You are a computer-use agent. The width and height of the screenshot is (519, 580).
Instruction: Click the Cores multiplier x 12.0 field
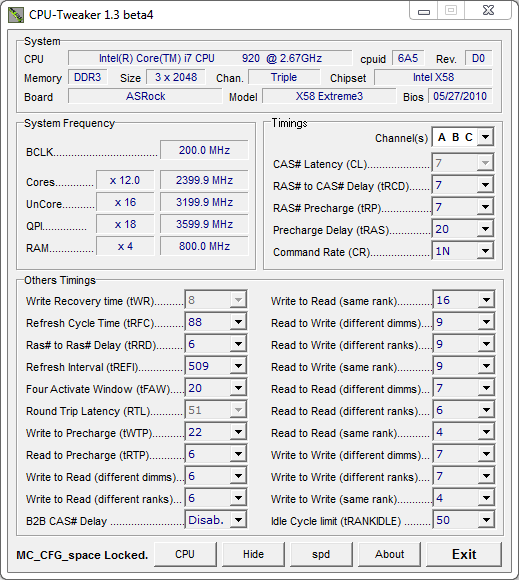coord(125,180)
